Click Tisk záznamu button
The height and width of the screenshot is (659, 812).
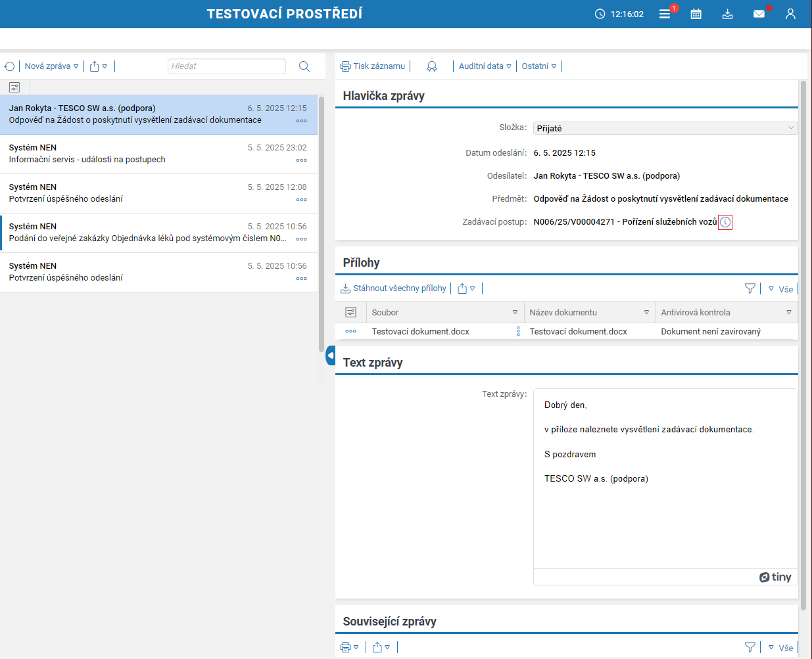point(373,66)
